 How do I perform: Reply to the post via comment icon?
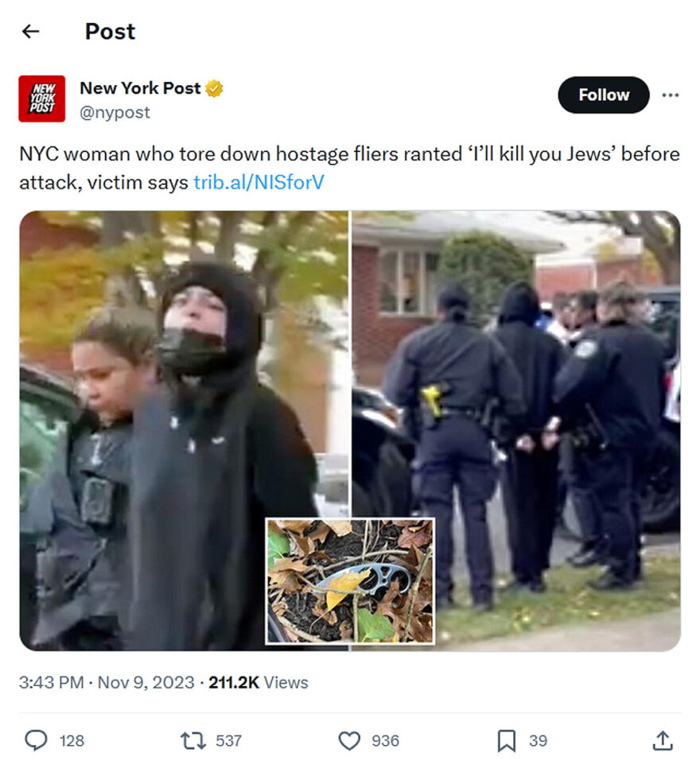(x=37, y=740)
